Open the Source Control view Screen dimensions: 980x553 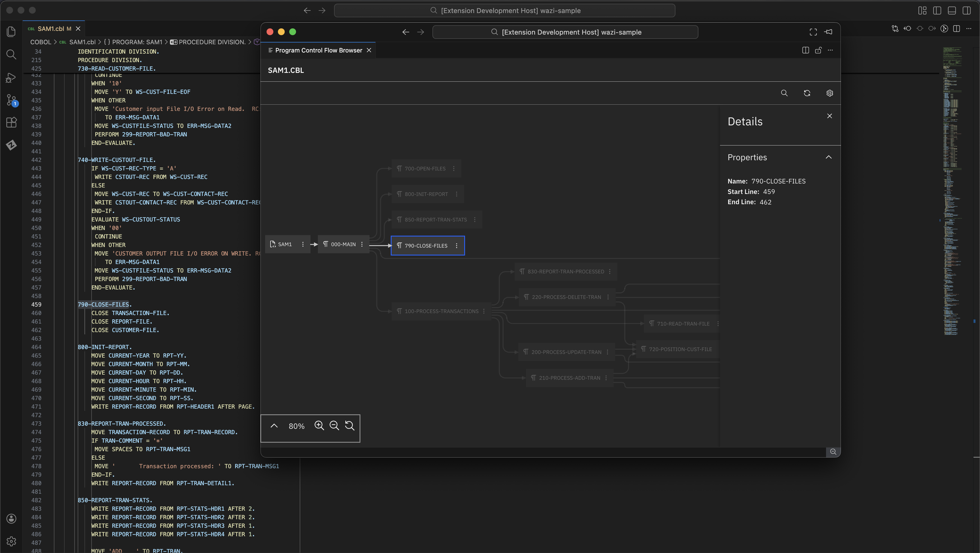point(11,100)
